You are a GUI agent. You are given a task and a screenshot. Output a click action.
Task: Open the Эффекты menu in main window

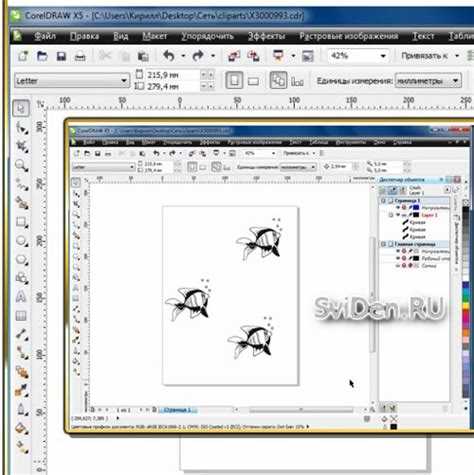coord(266,36)
